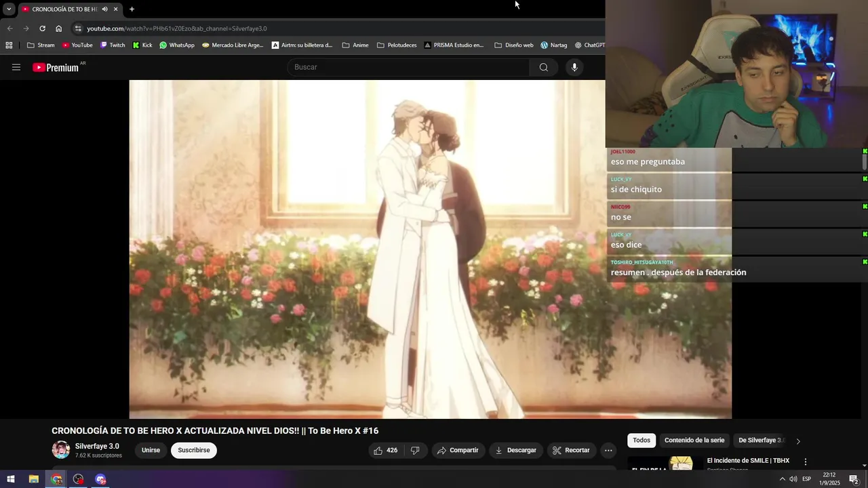Mute the tab via speaker icon
The height and width of the screenshot is (488, 868).
click(x=104, y=9)
